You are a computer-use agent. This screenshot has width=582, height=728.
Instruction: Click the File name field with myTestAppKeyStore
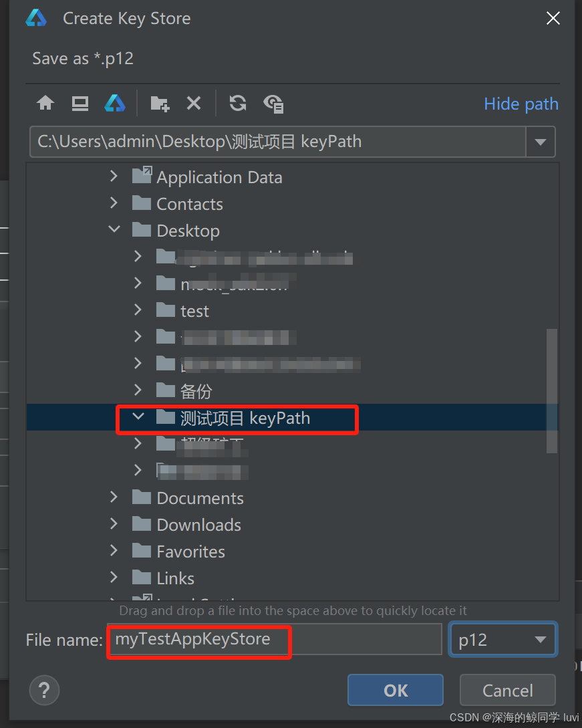coord(274,639)
